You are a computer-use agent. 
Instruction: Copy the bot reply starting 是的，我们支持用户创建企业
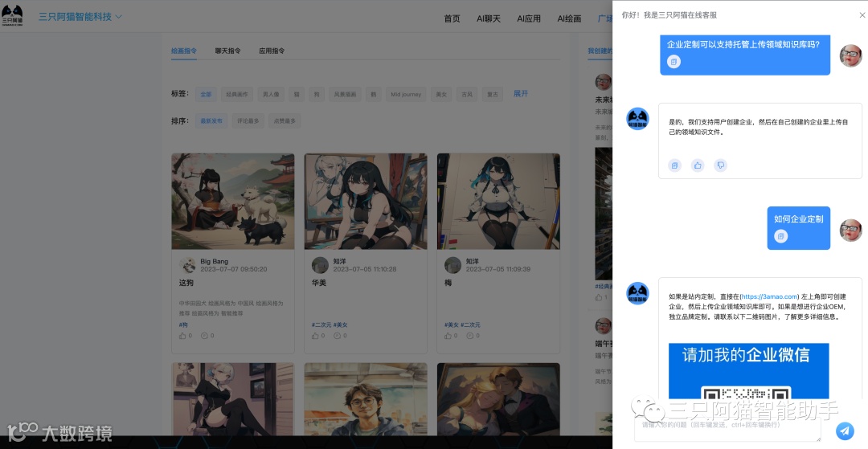pyautogui.click(x=674, y=165)
